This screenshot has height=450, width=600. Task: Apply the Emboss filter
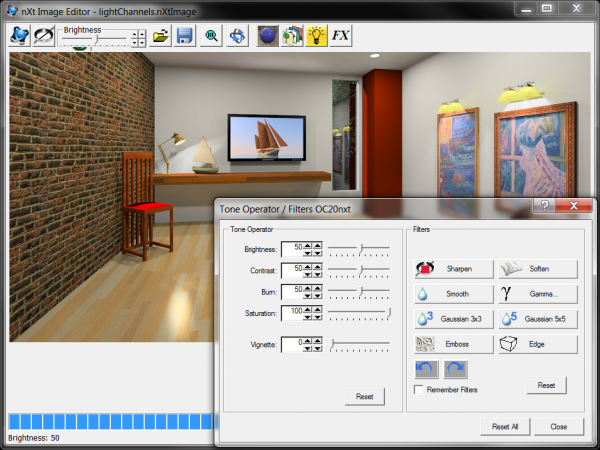click(454, 344)
